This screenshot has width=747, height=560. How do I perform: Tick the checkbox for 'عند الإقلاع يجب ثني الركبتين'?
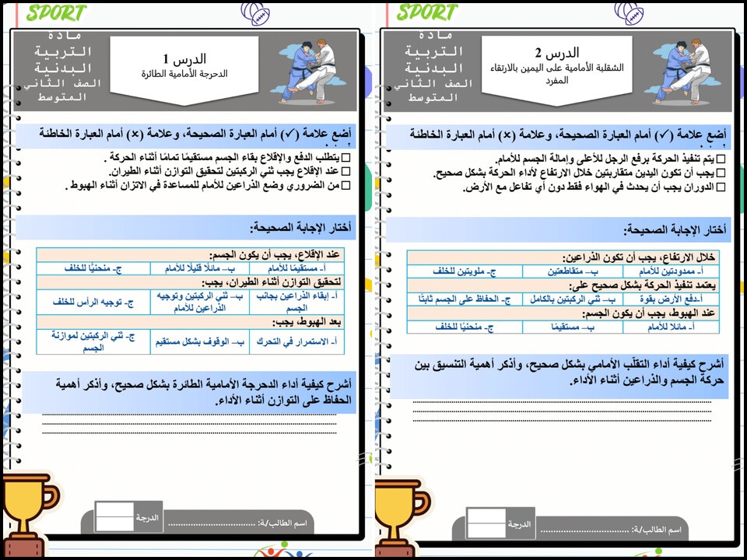coord(345,171)
